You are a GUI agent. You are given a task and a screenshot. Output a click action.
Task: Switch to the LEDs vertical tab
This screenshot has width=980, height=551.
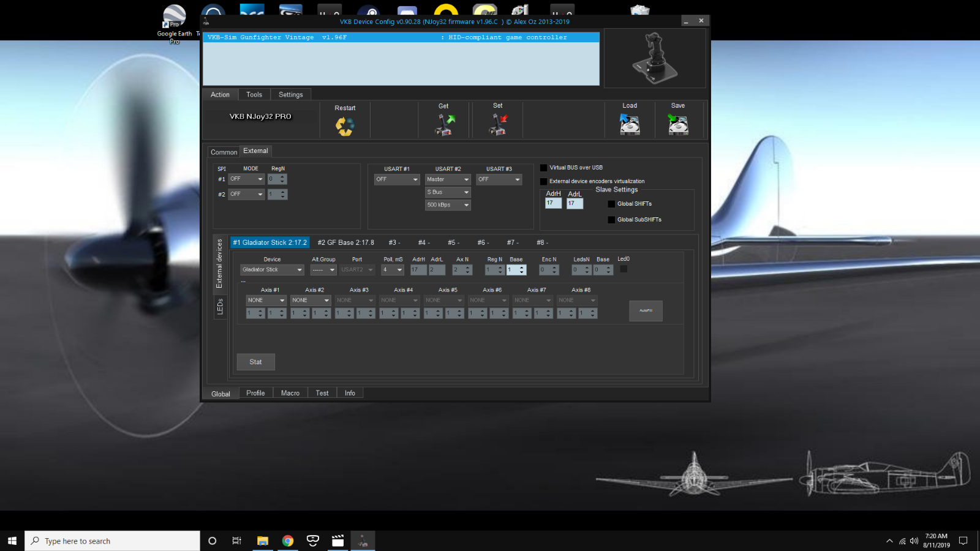tap(220, 307)
